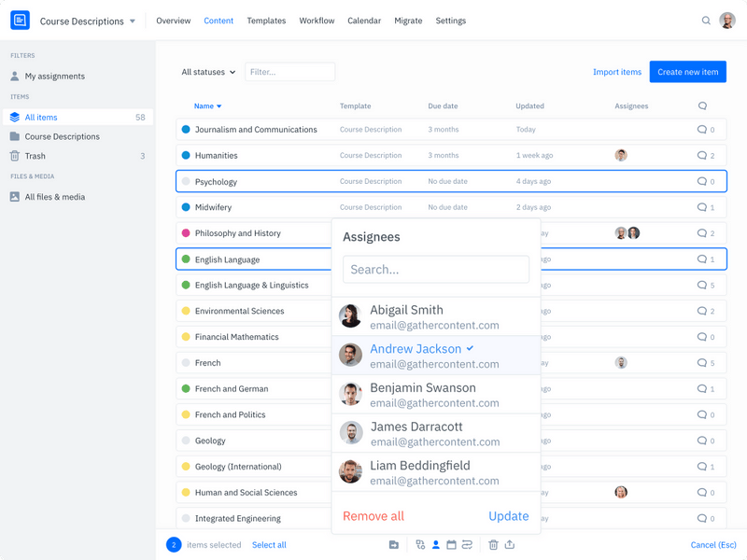747x560 pixels.
Task: Select the assignees icon in bottom toolbar
Action: 435,544
